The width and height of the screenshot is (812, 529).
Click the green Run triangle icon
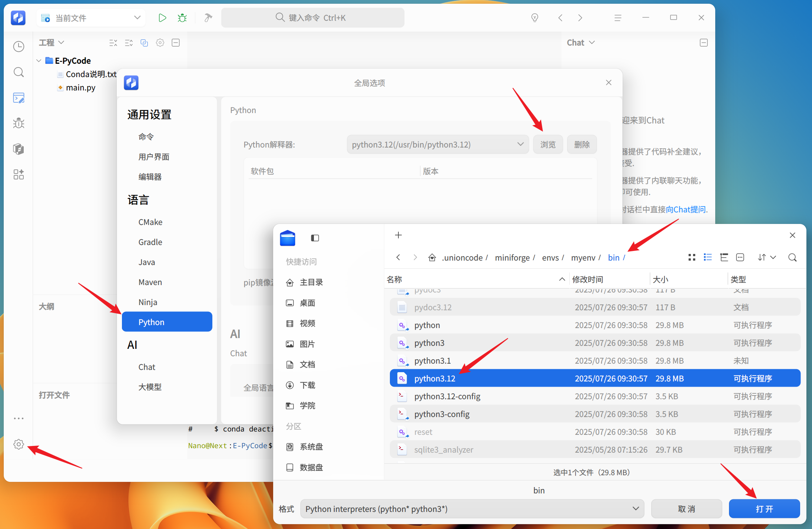pos(162,17)
